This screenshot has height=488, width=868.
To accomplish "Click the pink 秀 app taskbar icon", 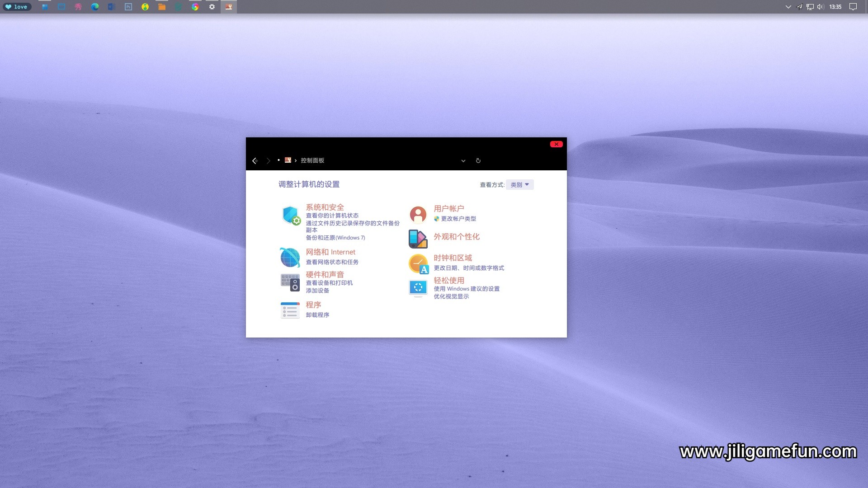I will coord(78,7).
